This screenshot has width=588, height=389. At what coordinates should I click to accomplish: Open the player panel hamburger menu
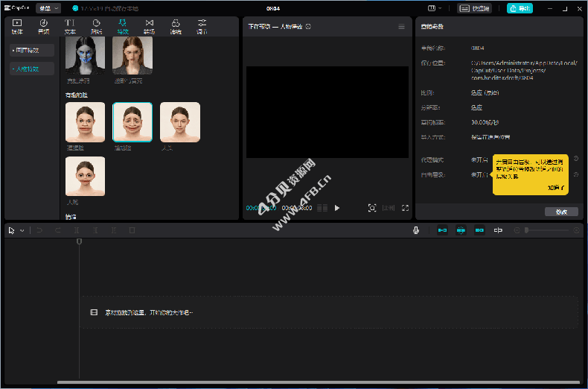click(402, 27)
